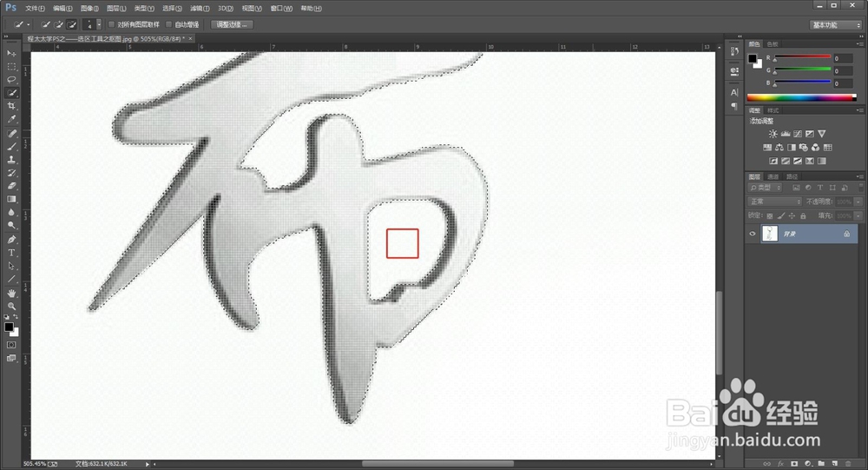Viewport: 868px width, 470px height.
Task: Click Subtract from Selection mode icon
Action: pos(72,24)
